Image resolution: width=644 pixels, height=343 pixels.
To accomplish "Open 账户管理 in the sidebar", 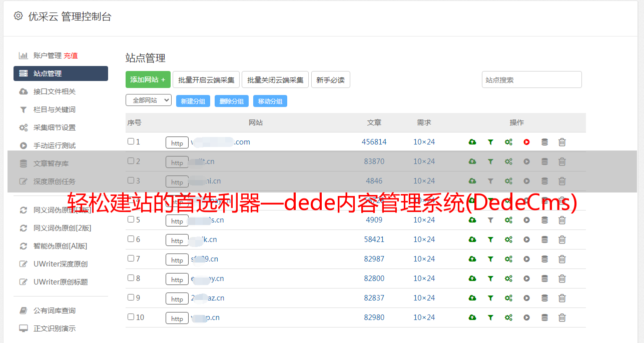I will click(x=47, y=55).
